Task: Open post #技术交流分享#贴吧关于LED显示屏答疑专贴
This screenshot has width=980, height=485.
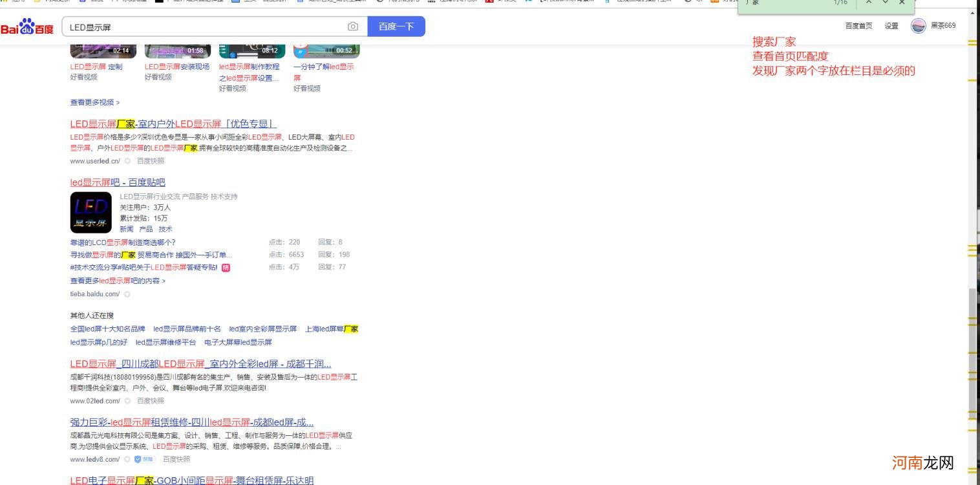Action: click(144, 267)
